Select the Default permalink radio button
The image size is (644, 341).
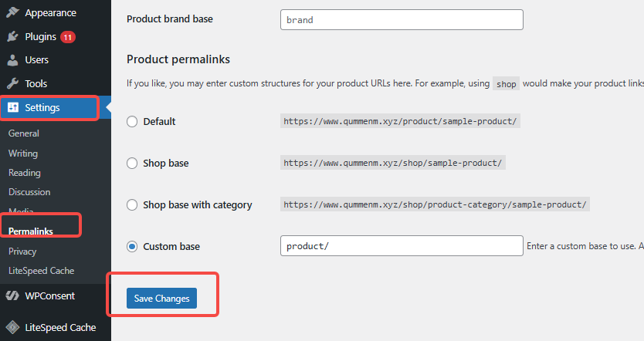pos(132,121)
